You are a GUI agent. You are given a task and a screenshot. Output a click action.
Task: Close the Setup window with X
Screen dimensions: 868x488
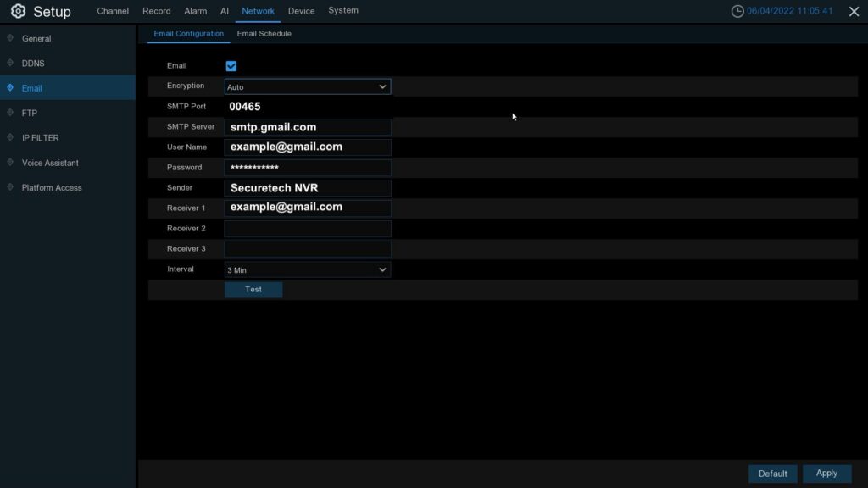pyautogui.click(x=854, y=12)
